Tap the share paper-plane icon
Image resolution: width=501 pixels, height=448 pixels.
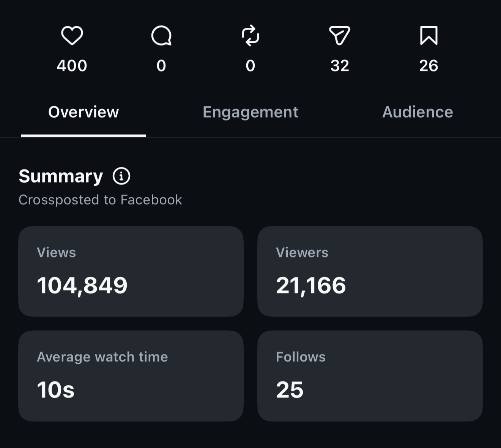340,36
